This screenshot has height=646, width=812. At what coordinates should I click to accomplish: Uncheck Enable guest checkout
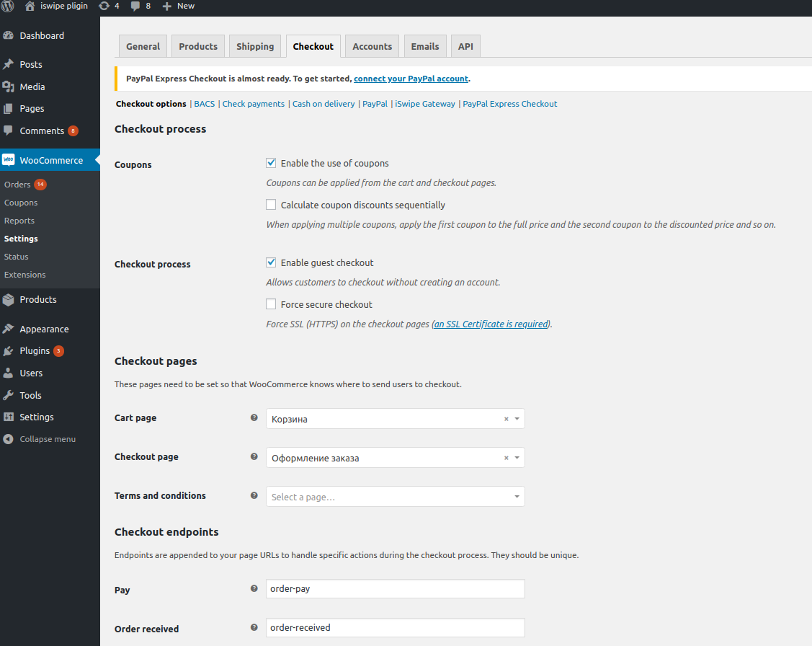[x=271, y=262]
